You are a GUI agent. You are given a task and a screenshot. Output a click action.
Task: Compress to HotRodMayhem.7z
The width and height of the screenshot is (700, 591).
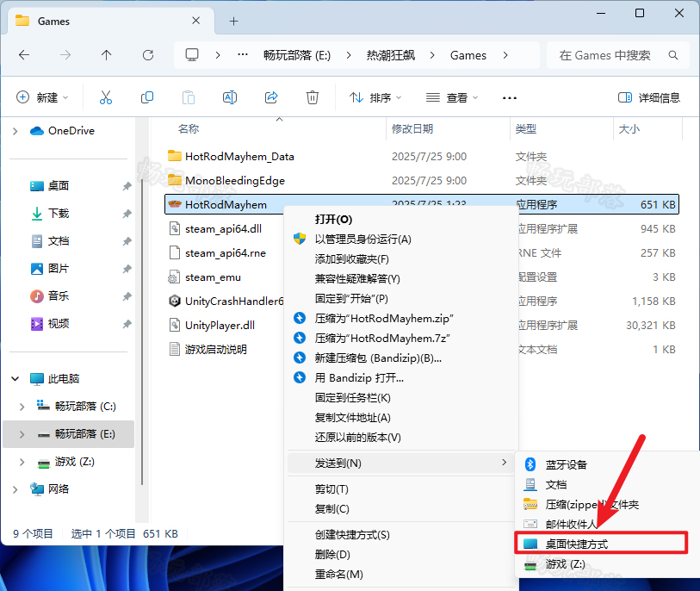coord(381,339)
